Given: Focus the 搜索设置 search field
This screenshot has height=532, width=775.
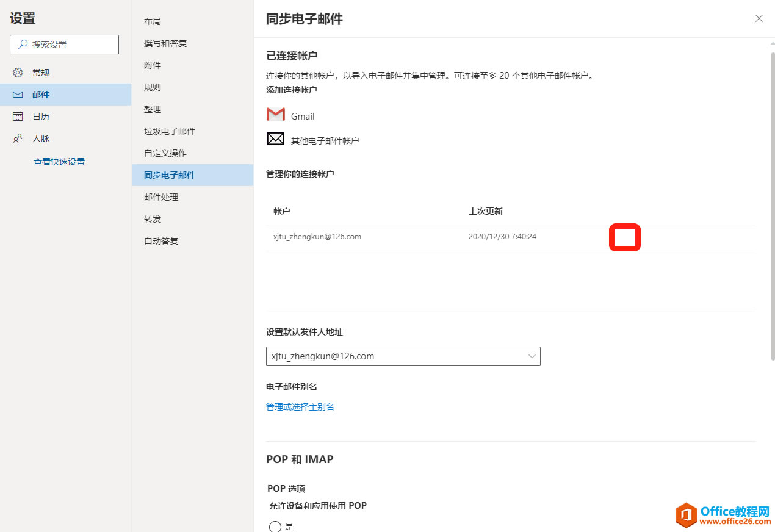Looking at the screenshot, I should (65, 45).
